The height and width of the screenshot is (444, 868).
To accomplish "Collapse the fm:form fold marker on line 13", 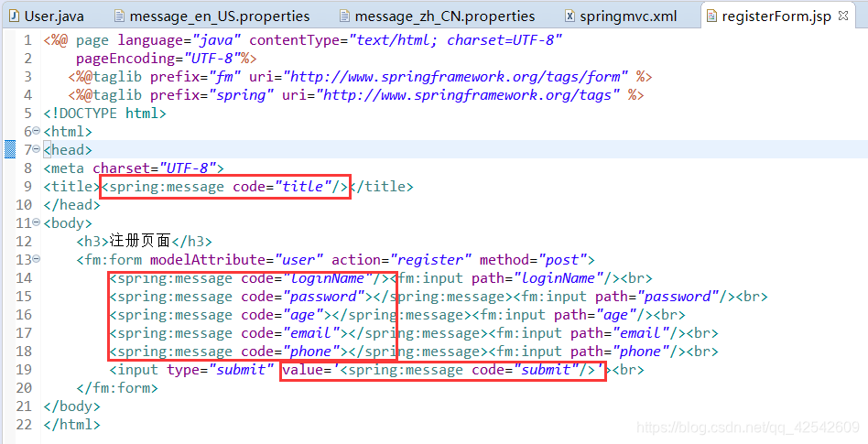I will 37,259.
